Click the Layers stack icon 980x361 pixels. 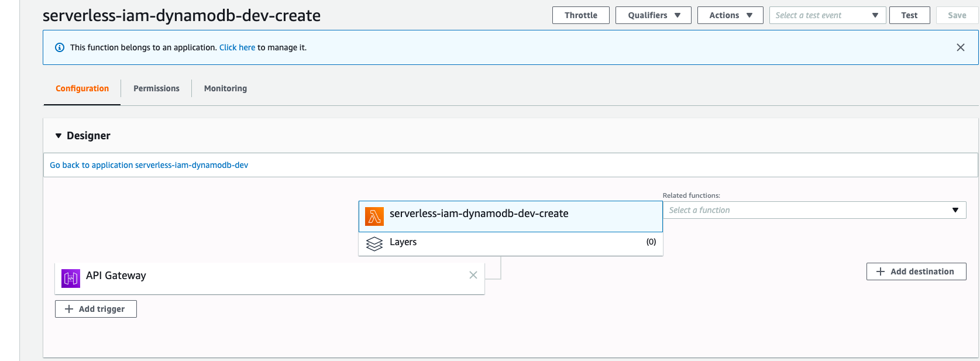374,243
